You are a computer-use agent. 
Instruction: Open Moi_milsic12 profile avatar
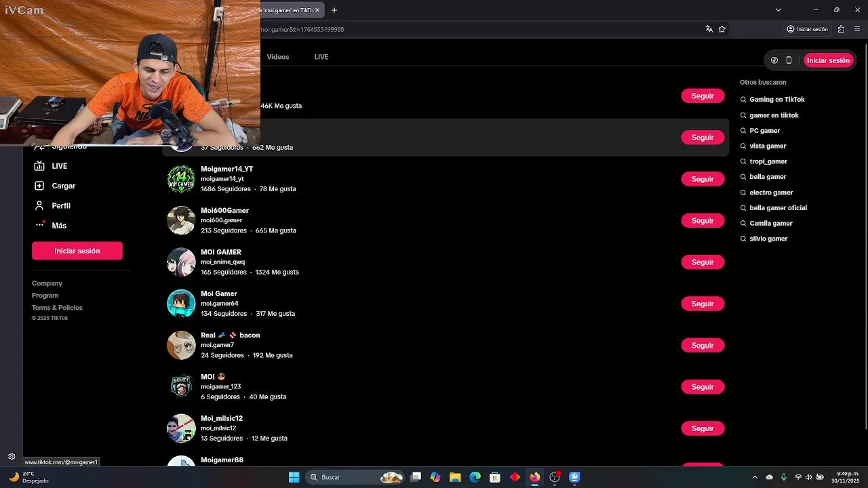click(181, 428)
